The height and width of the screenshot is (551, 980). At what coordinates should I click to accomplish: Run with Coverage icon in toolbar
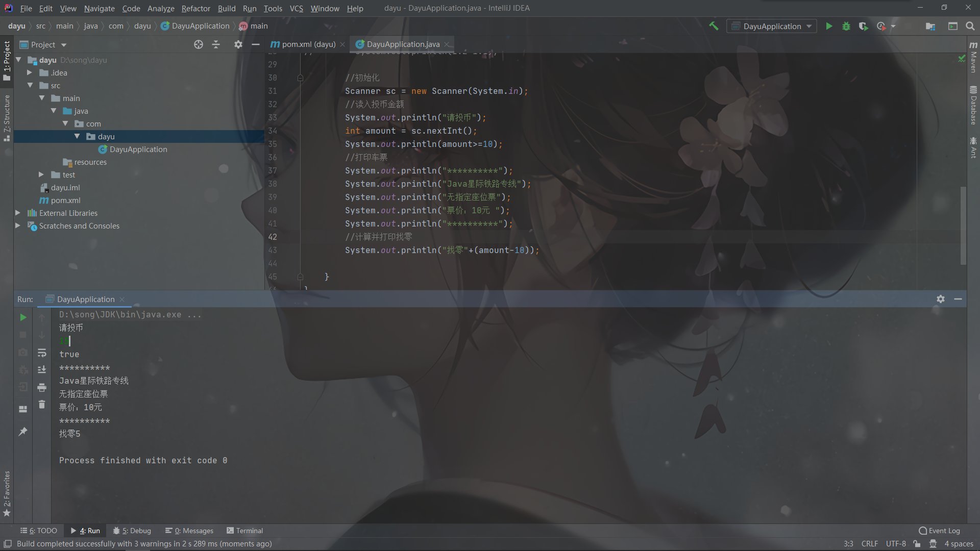[863, 26]
